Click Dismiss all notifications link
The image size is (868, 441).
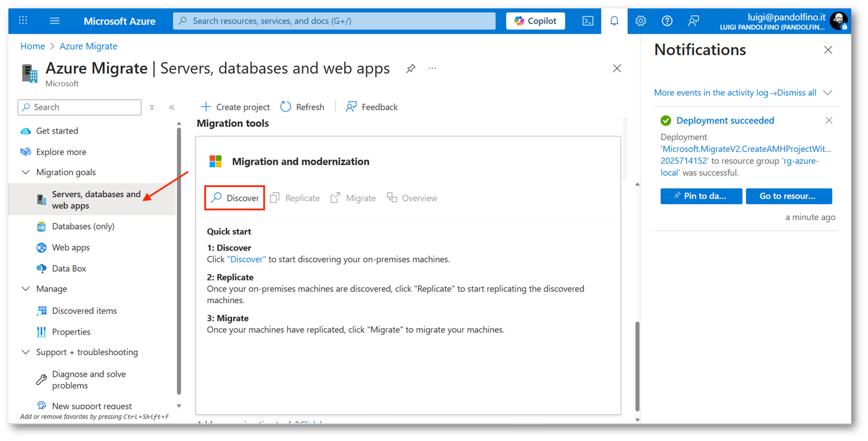point(796,93)
